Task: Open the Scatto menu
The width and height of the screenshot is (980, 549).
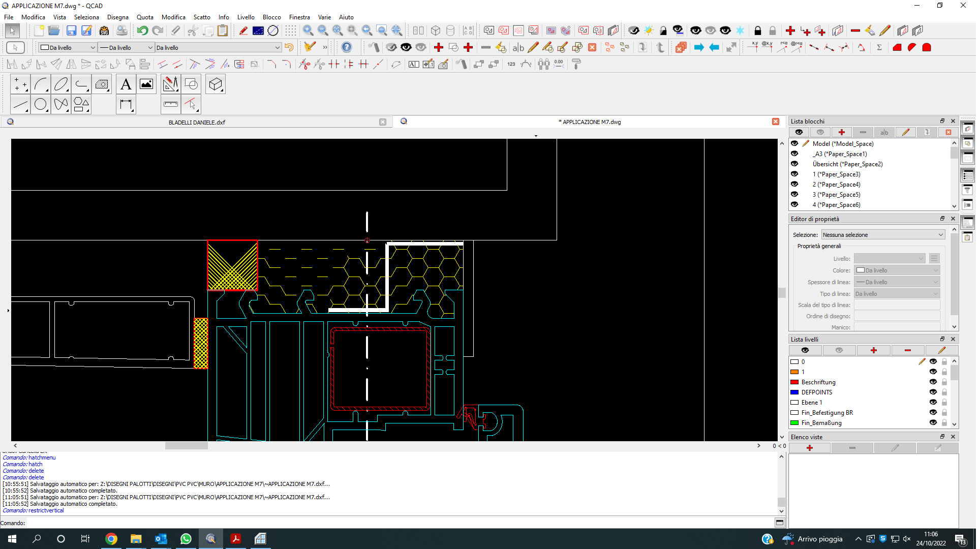Action: [202, 17]
